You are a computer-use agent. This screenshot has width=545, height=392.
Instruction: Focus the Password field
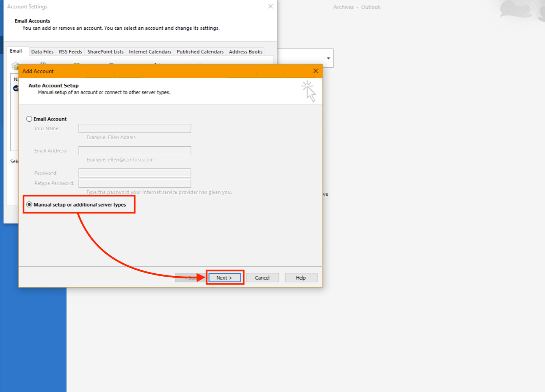tap(134, 173)
